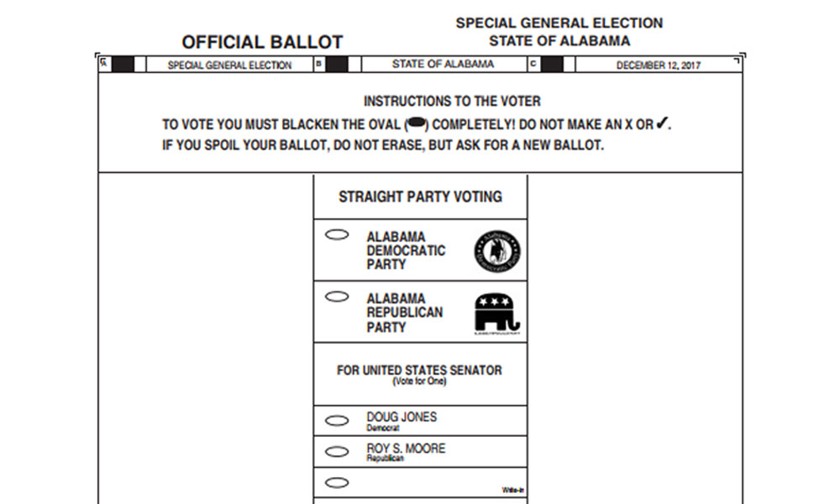Screen dimensions: 840x504
Task: Click the Straight Party Voting header
Action: click(x=421, y=197)
